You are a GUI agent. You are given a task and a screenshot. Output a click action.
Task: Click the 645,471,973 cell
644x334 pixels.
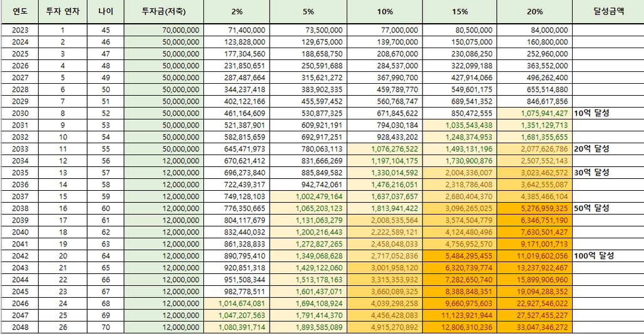(237, 149)
